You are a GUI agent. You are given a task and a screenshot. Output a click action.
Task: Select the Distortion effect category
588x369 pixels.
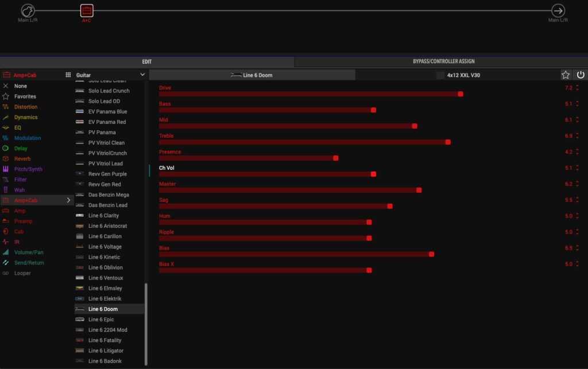(x=26, y=107)
